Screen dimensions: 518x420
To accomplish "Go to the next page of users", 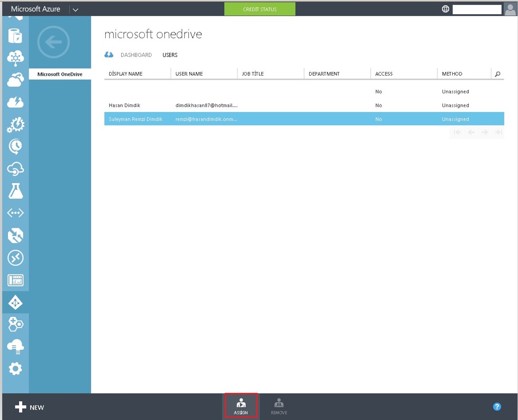I will (x=485, y=132).
